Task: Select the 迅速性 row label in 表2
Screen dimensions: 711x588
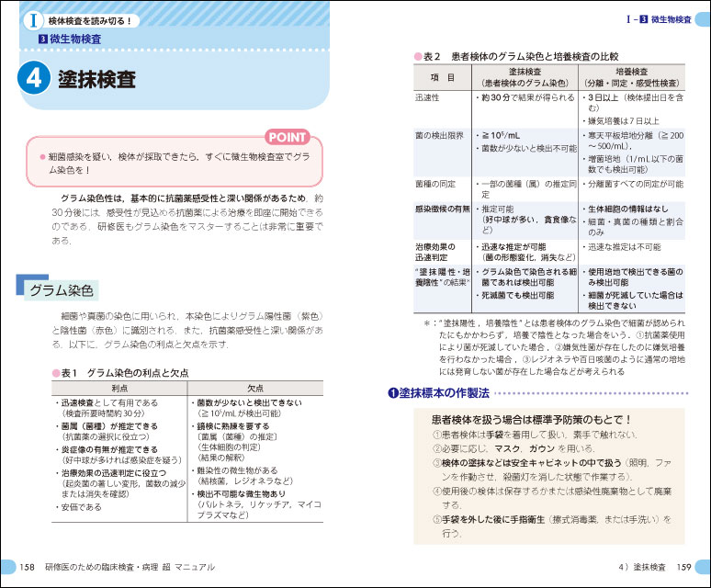Action: pos(428,96)
